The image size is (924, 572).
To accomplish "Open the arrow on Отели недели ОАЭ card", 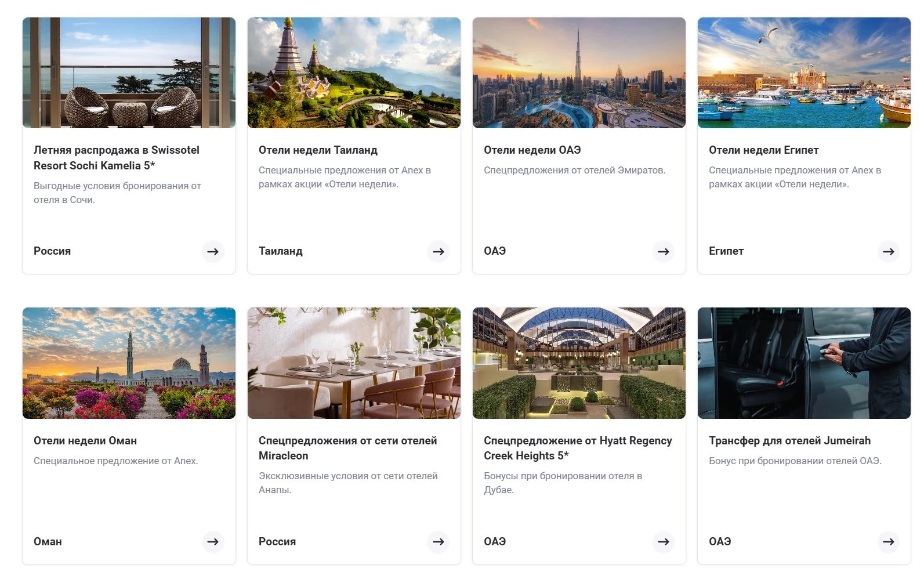I will pos(663,252).
